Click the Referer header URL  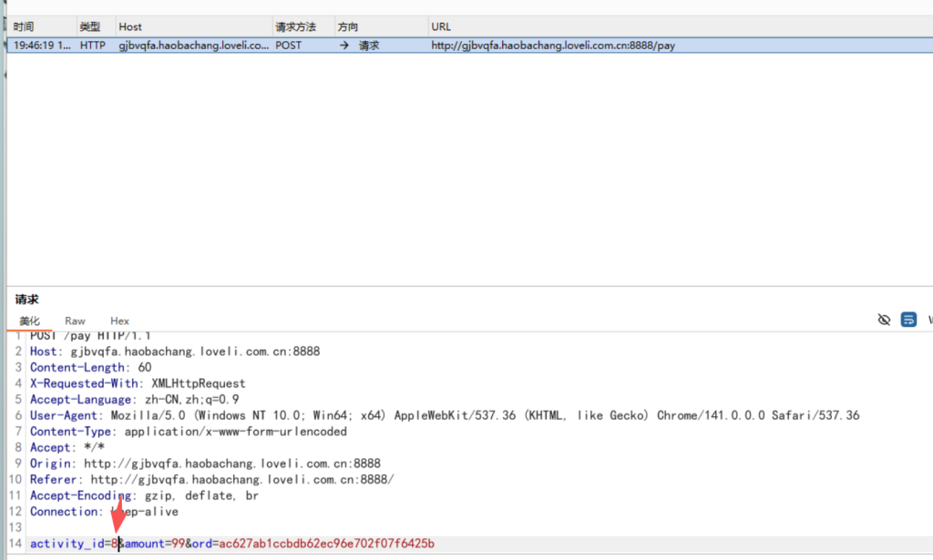241,479
